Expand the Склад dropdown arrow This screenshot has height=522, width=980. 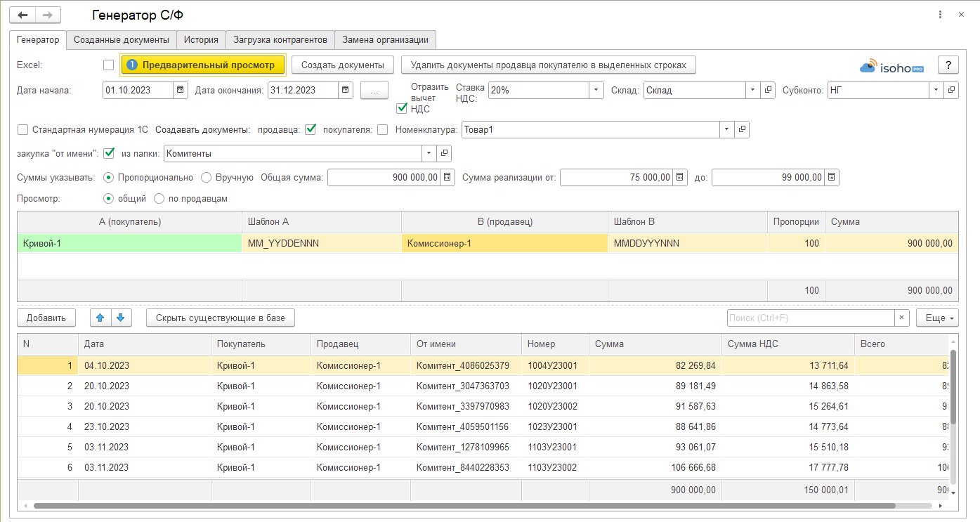(x=753, y=90)
